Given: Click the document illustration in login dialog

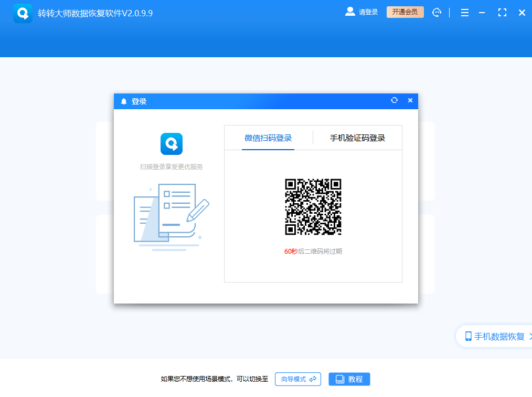Looking at the screenshot, I should tap(172, 217).
